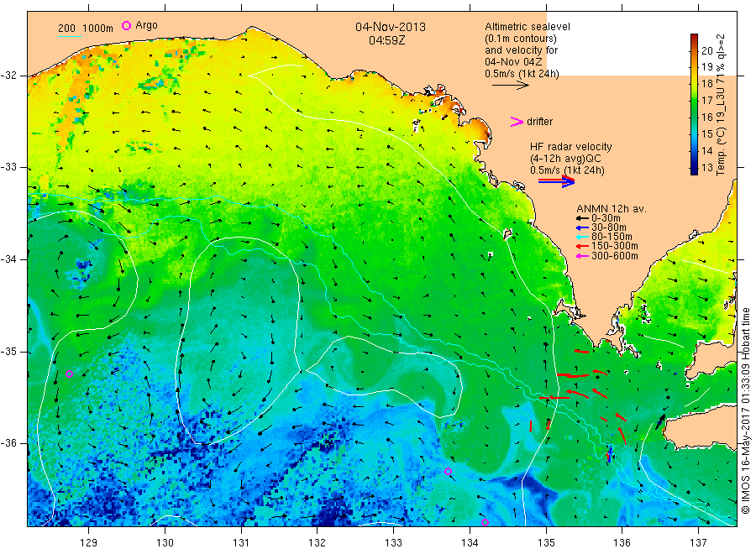
Task: Click the IMOS copyright timestamp text
Action: click(x=746, y=410)
